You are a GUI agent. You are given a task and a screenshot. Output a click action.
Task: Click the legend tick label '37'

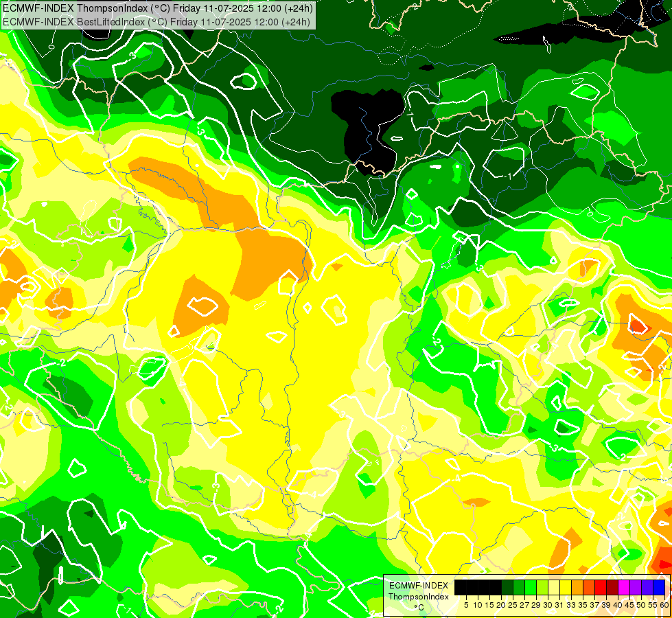(x=595, y=605)
